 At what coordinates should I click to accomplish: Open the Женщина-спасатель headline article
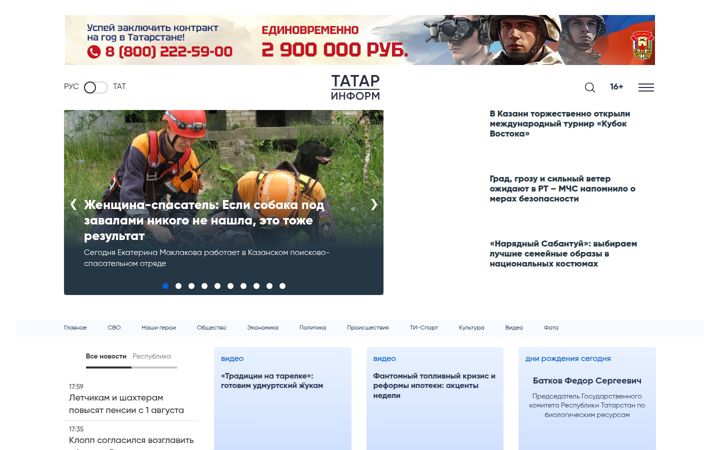[204, 220]
